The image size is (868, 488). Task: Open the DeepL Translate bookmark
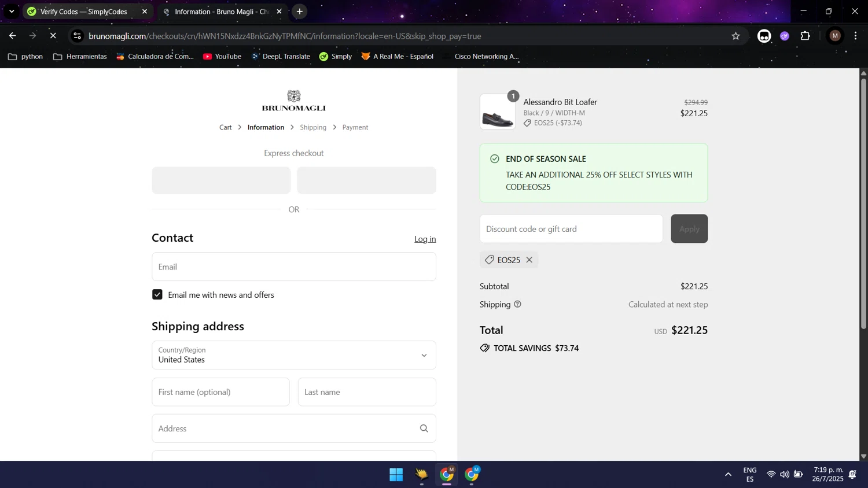[x=281, y=56]
